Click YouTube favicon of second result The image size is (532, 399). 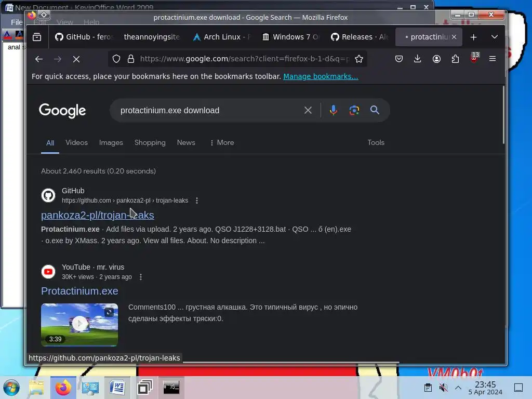tap(48, 272)
